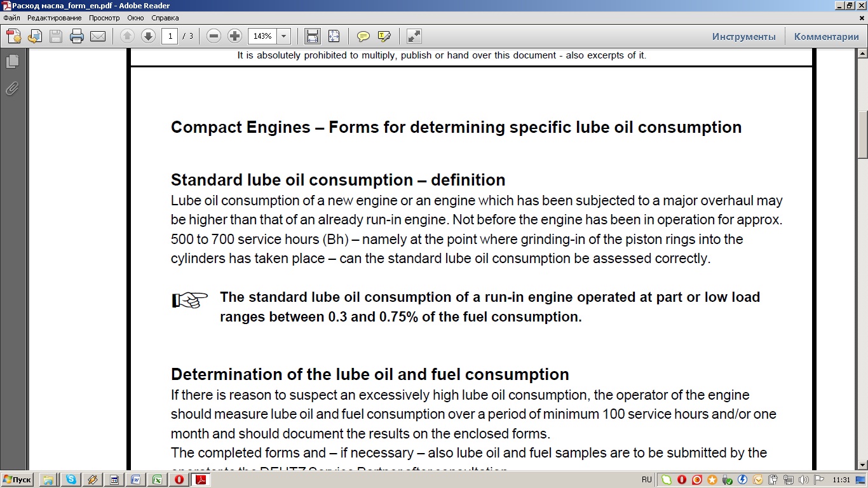The width and height of the screenshot is (868, 488).
Task: Show the page thumbnails side panel
Action: pyautogui.click(x=12, y=62)
